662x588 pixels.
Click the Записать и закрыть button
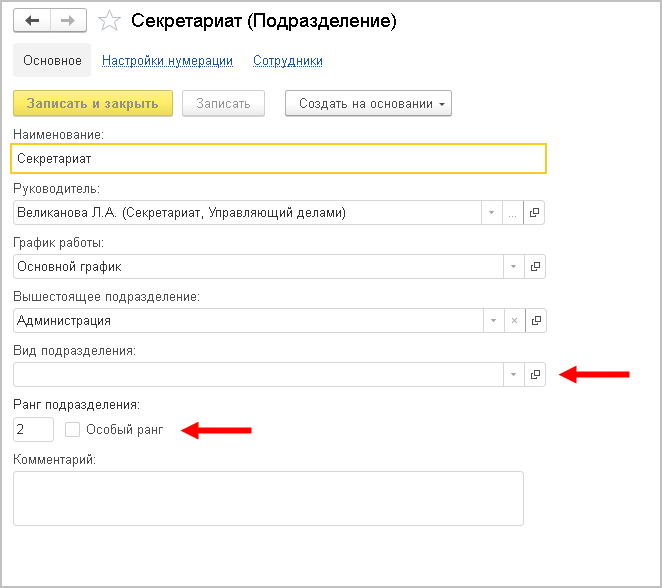point(93,104)
